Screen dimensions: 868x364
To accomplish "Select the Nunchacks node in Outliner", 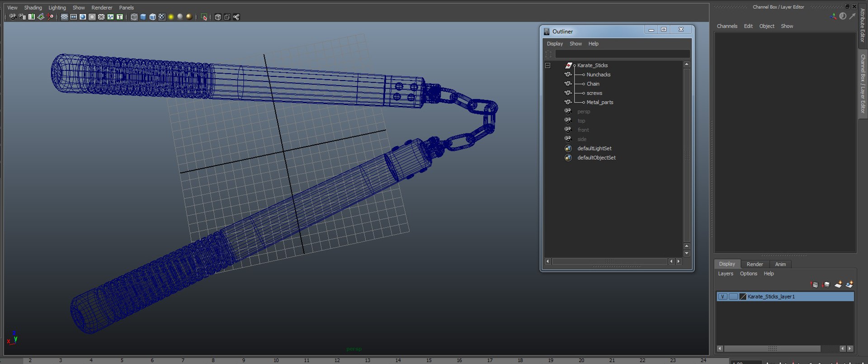I will 598,75.
